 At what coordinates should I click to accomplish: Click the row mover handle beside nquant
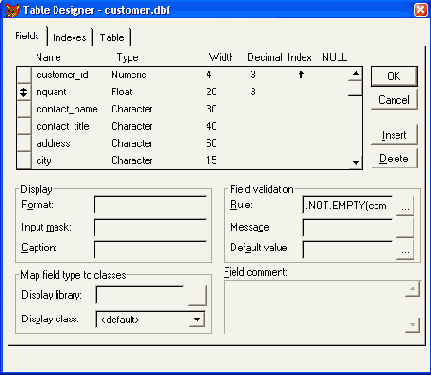click(24, 92)
